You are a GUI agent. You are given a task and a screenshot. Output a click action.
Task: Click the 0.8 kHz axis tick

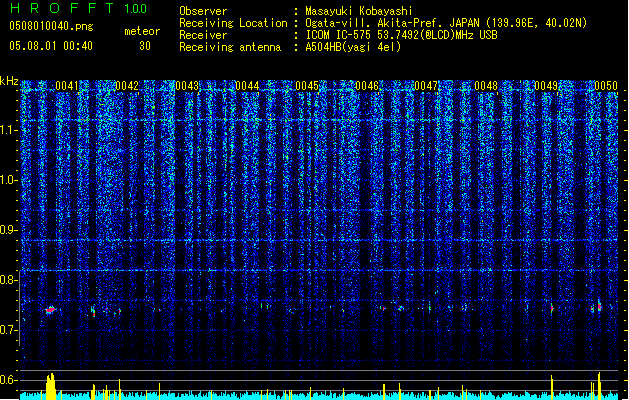click(8, 280)
